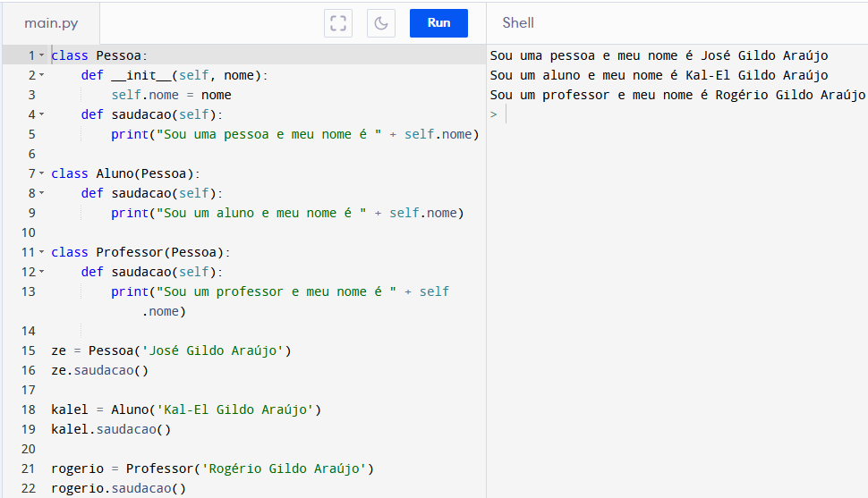Click the code 'rogerio.saudacao()'
This screenshot has height=498, width=868.
pos(118,488)
